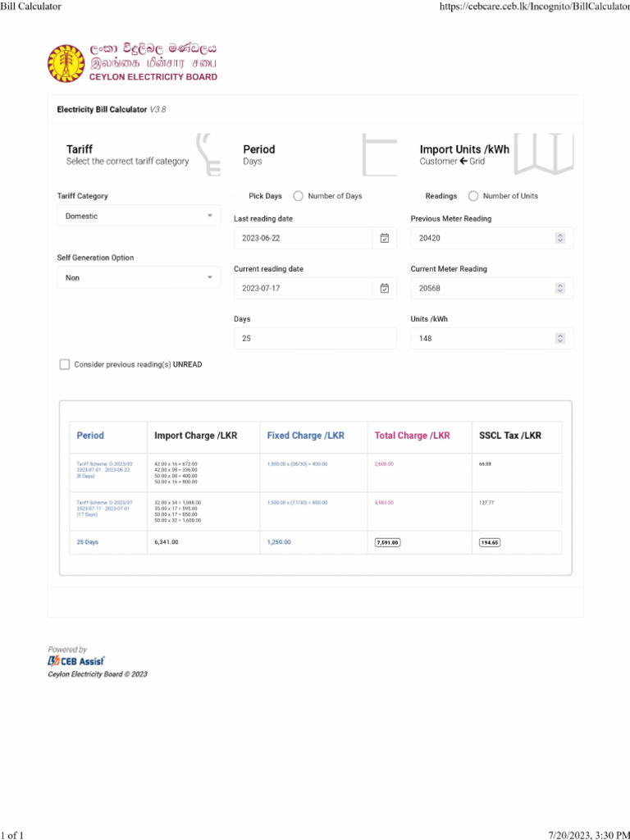Click the Days input field
This screenshot has width=630, height=840.
pos(315,338)
